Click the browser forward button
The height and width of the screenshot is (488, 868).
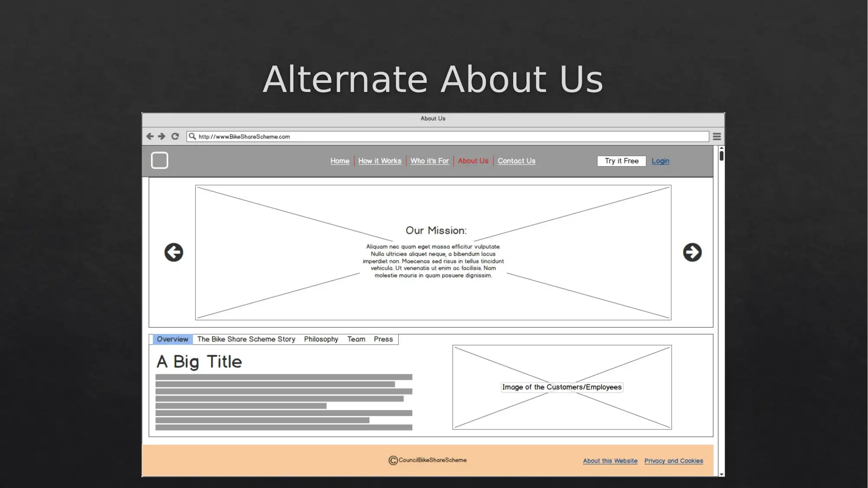(x=160, y=136)
